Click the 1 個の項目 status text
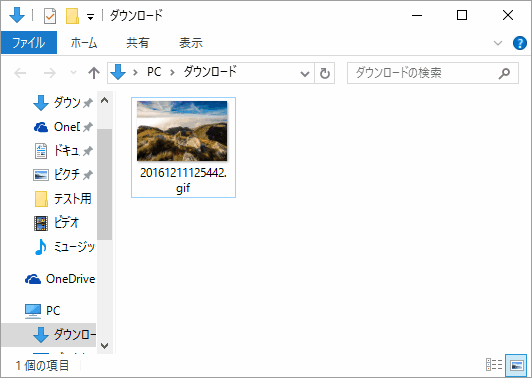This screenshot has width=532, height=378. pos(42,365)
